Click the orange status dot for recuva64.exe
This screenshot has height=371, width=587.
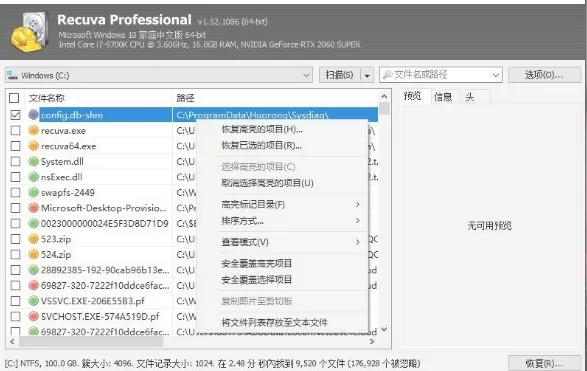tap(33, 146)
